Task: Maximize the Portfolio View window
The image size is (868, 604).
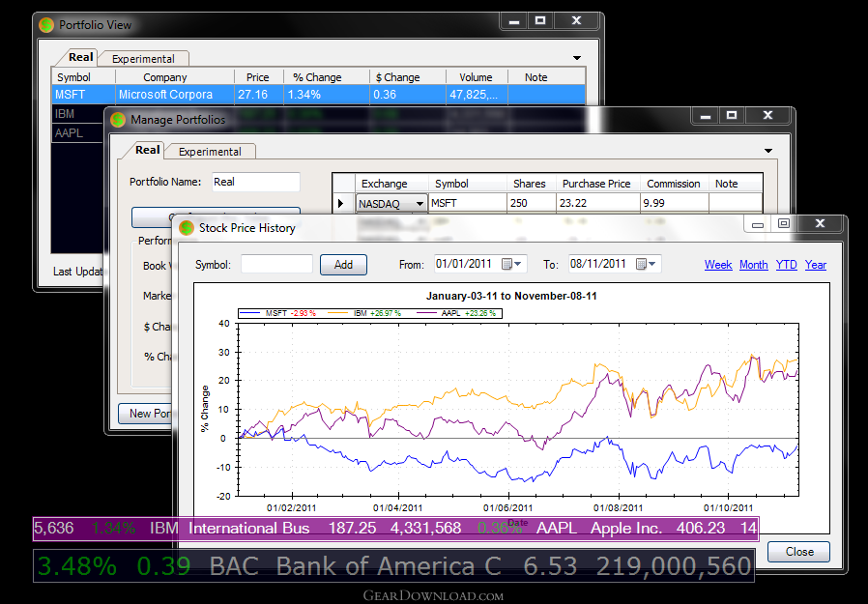Action: click(540, 21)
